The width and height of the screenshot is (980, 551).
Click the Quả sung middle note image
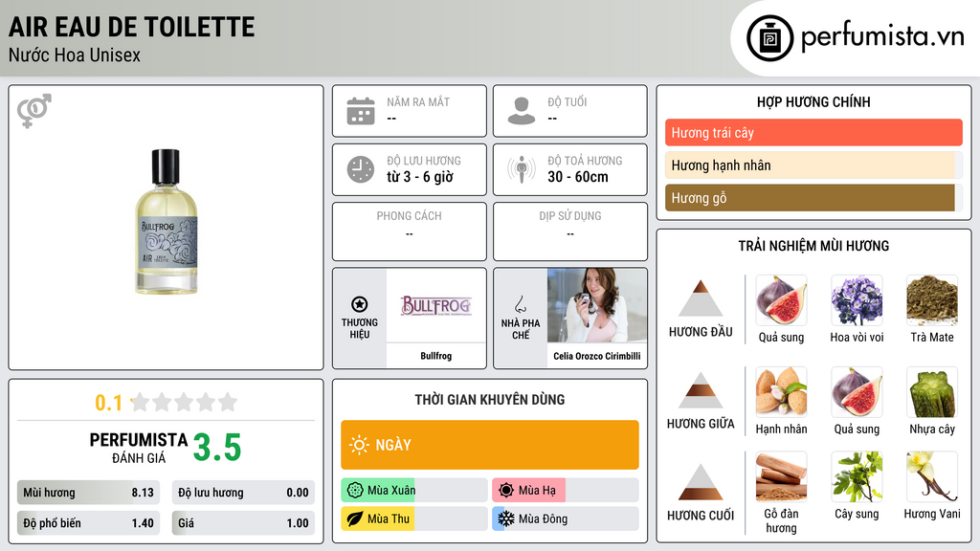[857, 392]
